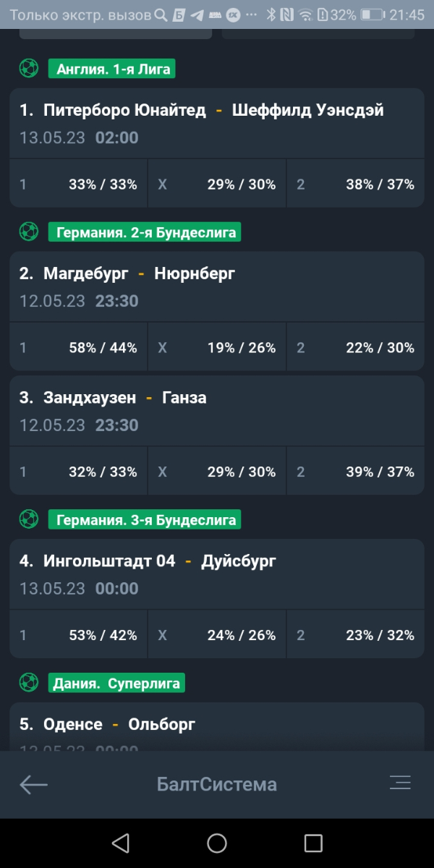Tap the back arrow icon

[x=33, y=784]
